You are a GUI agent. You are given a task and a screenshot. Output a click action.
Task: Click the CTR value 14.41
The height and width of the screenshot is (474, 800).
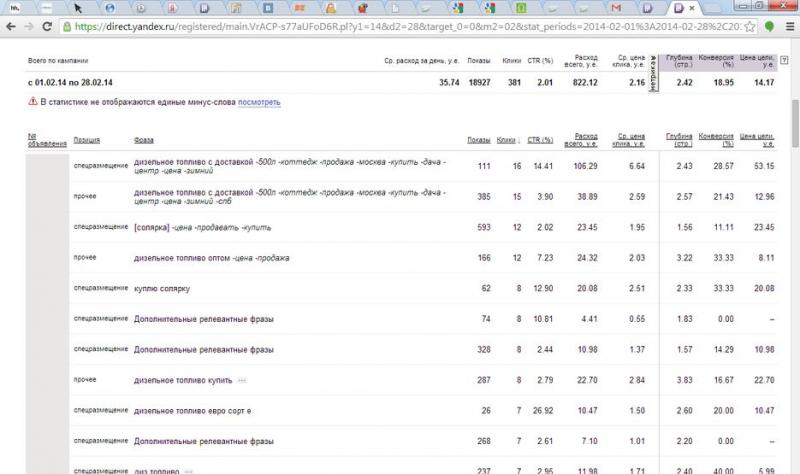pyautogui.click(x=543, y=166)
